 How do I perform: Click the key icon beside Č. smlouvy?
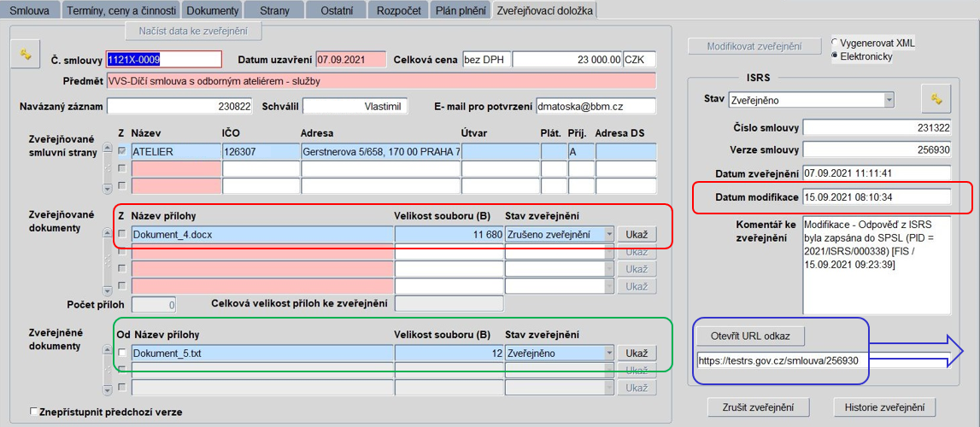26,54
